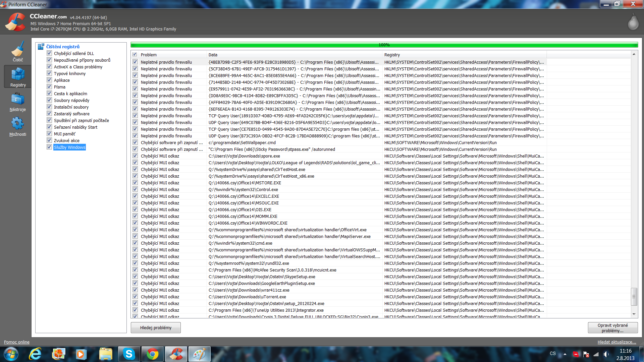
Task: Toggle the Zvukové akce checkbox
Action: point(49,140)
